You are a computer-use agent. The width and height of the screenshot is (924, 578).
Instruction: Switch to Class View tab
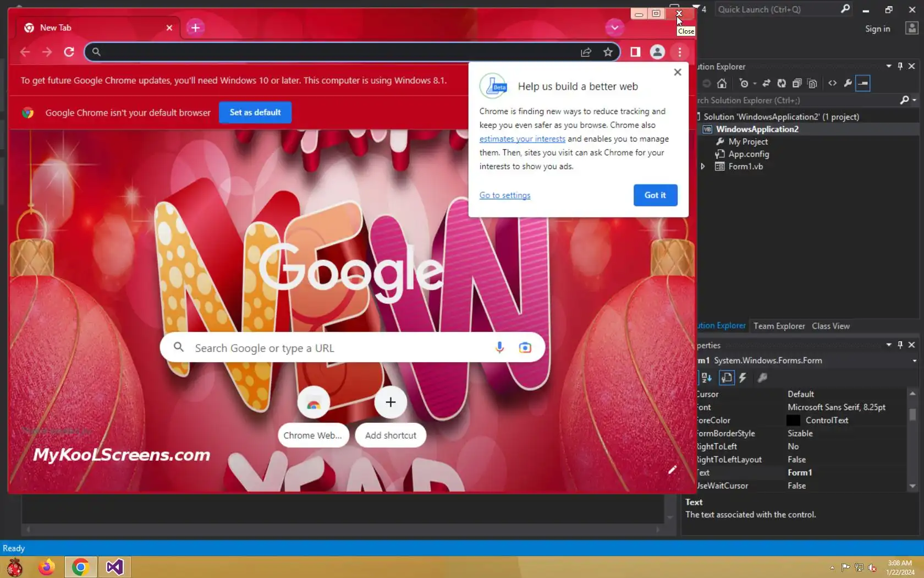831,326
